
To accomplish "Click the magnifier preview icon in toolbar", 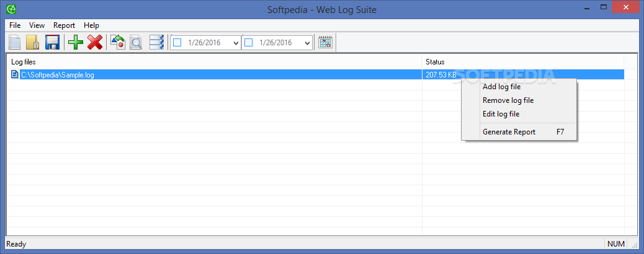I will [x=136, y=42].
